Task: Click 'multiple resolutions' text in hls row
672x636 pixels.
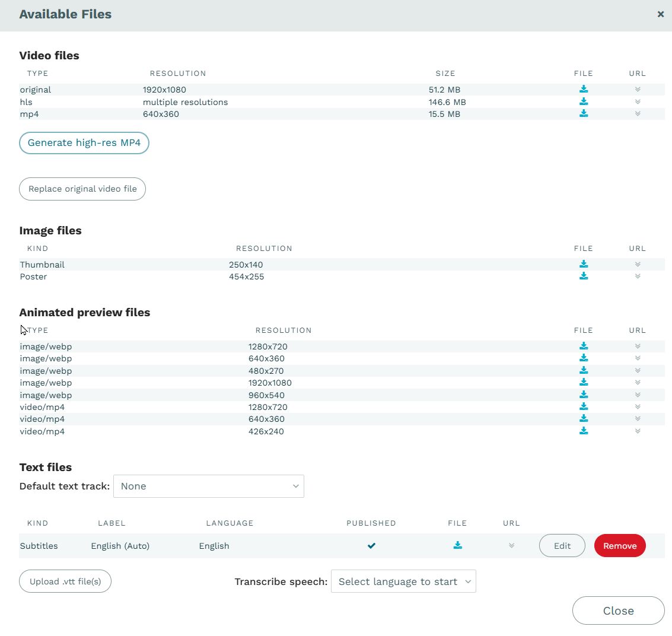Action: click(x=185, y=102)
